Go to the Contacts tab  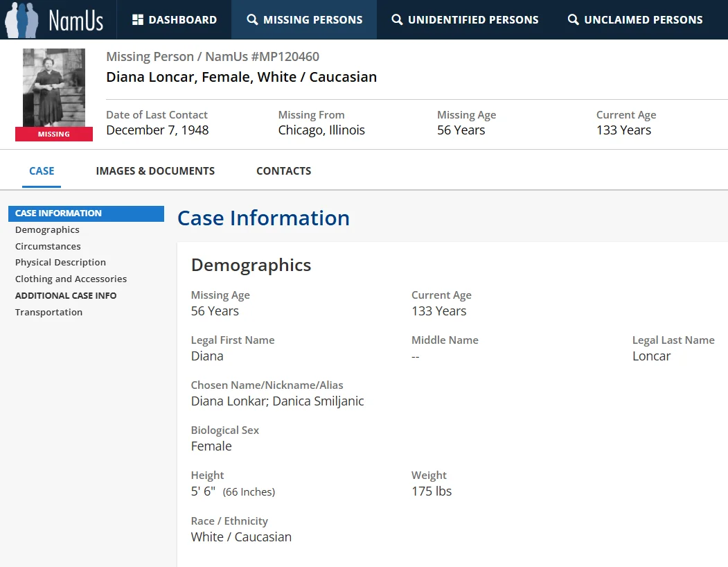pyautogui.click(x=283, y=171)
